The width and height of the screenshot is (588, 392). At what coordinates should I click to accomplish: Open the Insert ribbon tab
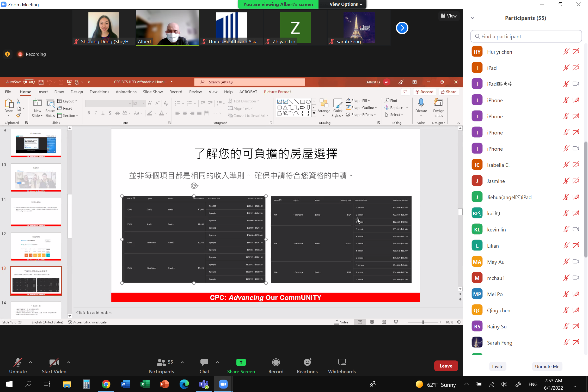click(x=42, y=92)
